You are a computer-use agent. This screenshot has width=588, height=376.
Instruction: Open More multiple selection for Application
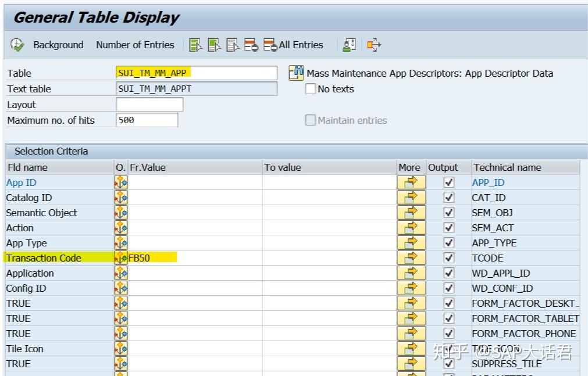411,273
